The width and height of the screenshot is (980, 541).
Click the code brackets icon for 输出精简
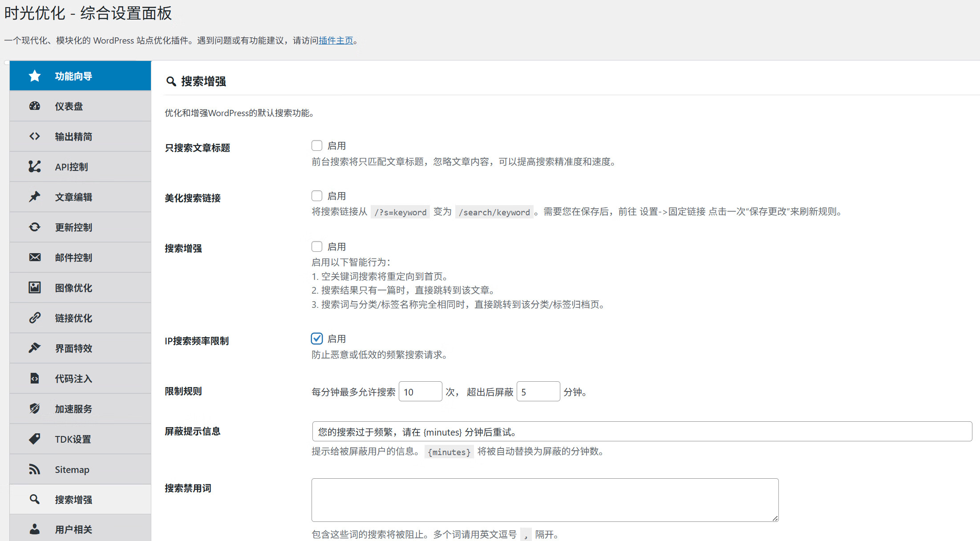(35, 136)
